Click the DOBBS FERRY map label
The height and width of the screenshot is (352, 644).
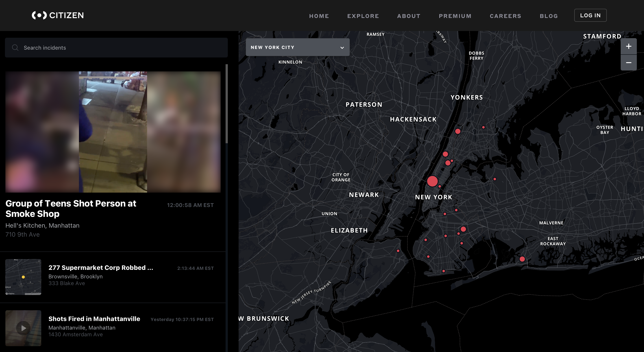[x=476, y=56]
